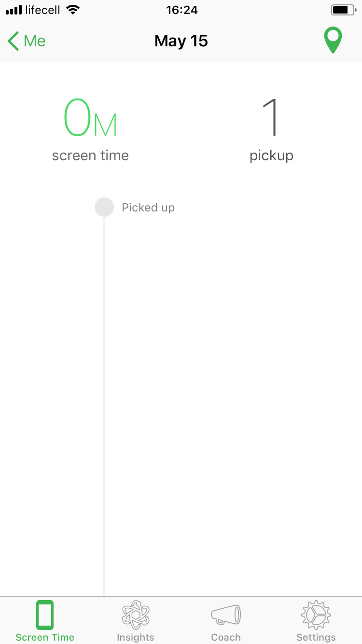Viewport: 362px width, 644px height.
Task: Tap the battery status icon
Action: coord(343,10)
